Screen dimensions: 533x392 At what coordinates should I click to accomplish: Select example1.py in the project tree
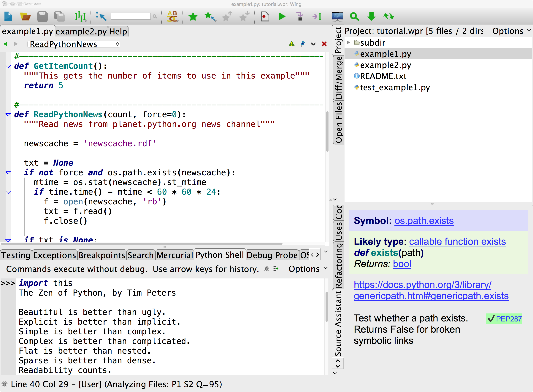click(x=438, y=54)
